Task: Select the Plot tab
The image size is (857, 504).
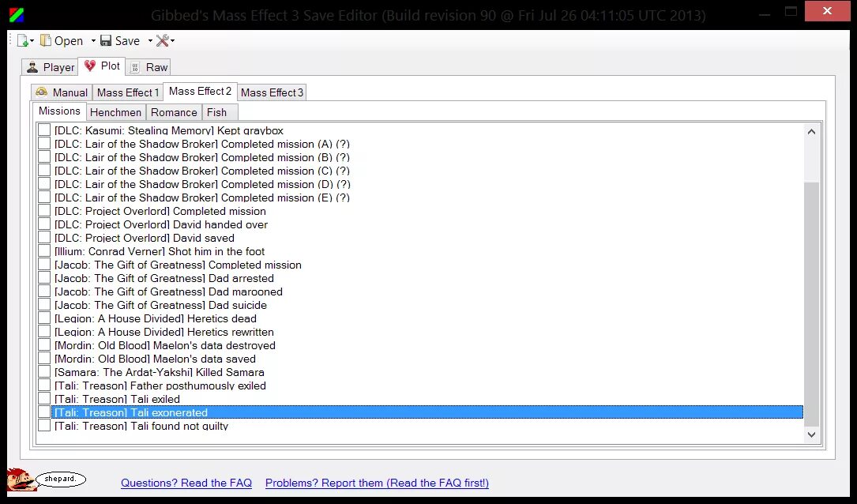Action: click(x=102, y=66)
